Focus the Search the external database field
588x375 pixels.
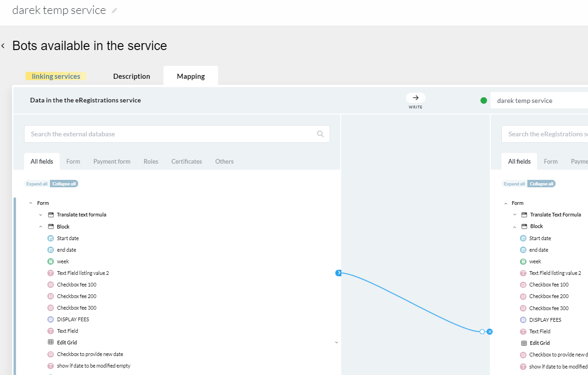[177, 134]
